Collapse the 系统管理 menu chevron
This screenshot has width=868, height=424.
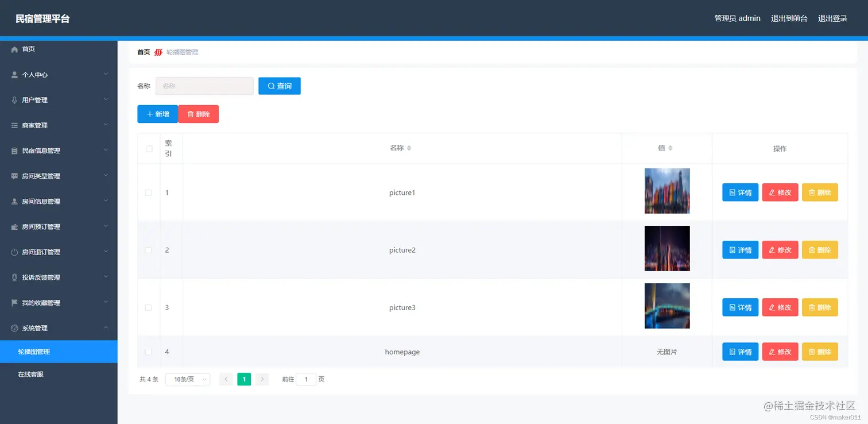(106, 327)
